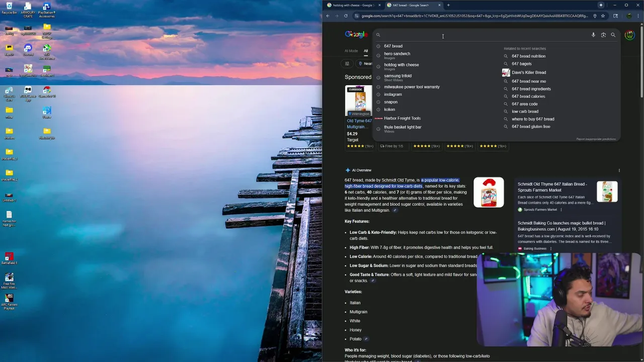Screen dimensions: 644x362
Task: Click the Old Tyme 647 product thumbnail
Action: [359, 101]
